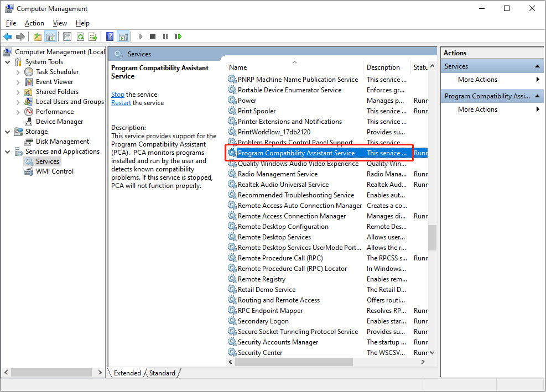Viewport: 546px width, 392px height.
Task: Stop the service via square toolbar icon
Action: [153, 36]
